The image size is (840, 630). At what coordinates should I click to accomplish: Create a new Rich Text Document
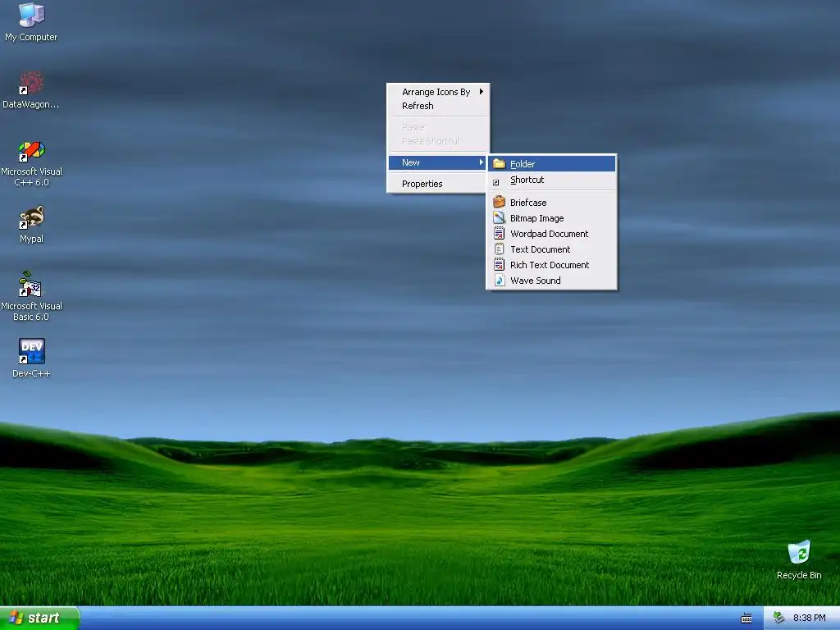click(x=551, y=265)
